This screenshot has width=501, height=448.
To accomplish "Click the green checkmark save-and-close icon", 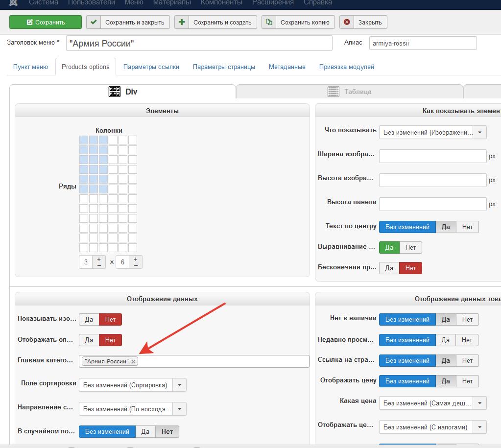I will click(x=94, y=23).
